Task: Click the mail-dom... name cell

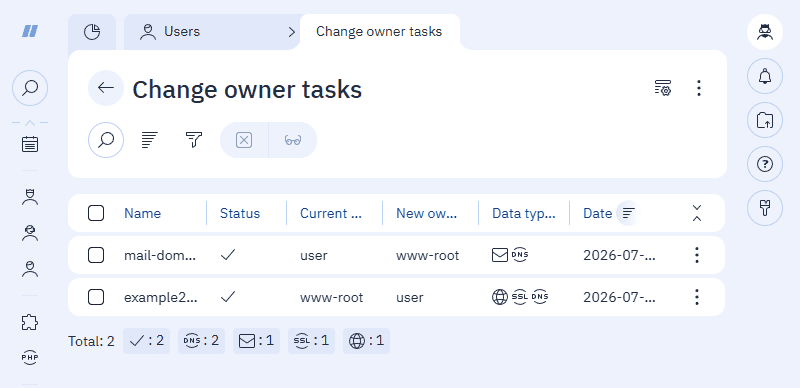Action: (160, 255)
